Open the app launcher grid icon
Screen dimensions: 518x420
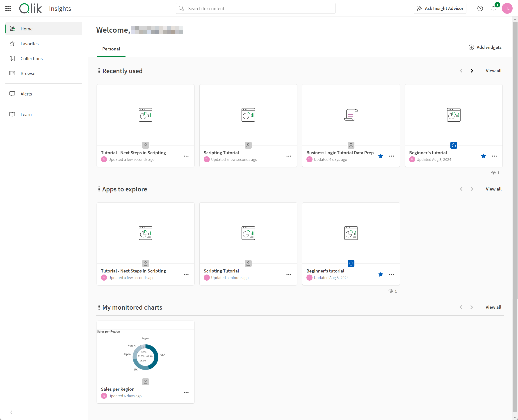(8, 8)
